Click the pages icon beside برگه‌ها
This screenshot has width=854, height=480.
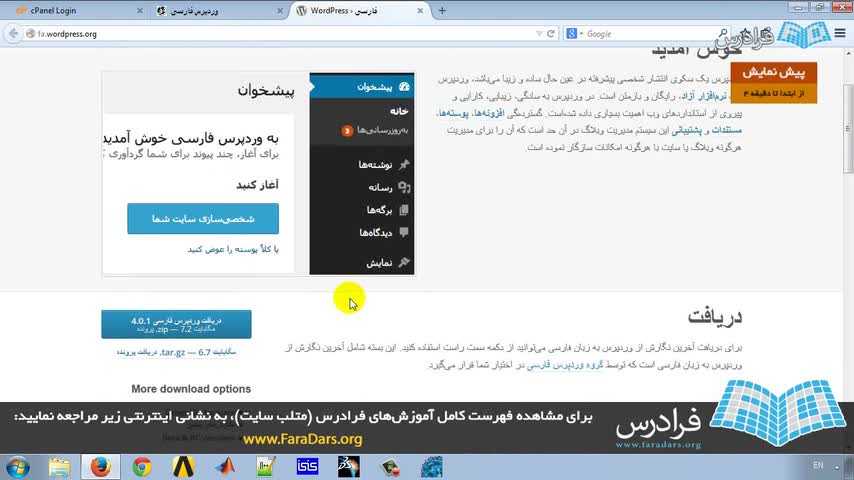pos(404,210)
